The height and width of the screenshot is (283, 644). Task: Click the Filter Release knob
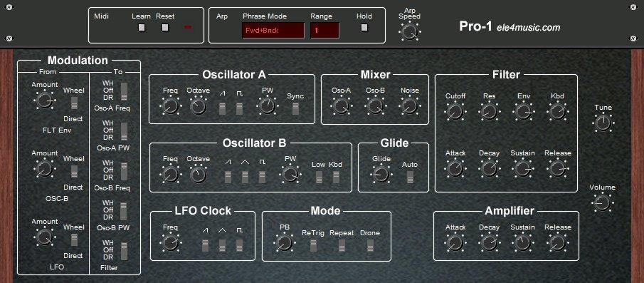tap(557, 169)
